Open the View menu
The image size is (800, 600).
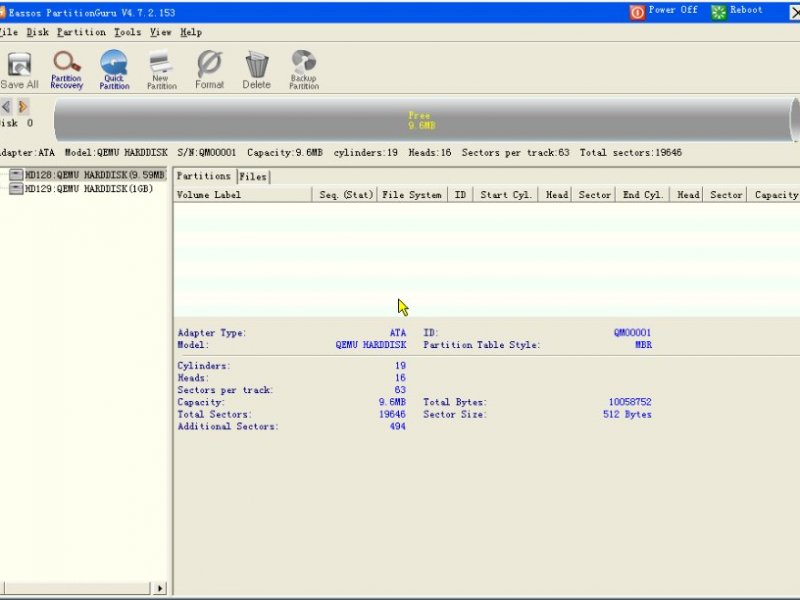pyautogui.click(x=161, y=32)
